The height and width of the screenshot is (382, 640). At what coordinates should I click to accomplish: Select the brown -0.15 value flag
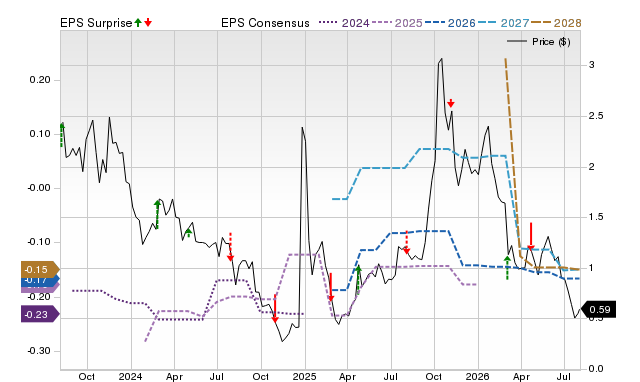(40, 270)
